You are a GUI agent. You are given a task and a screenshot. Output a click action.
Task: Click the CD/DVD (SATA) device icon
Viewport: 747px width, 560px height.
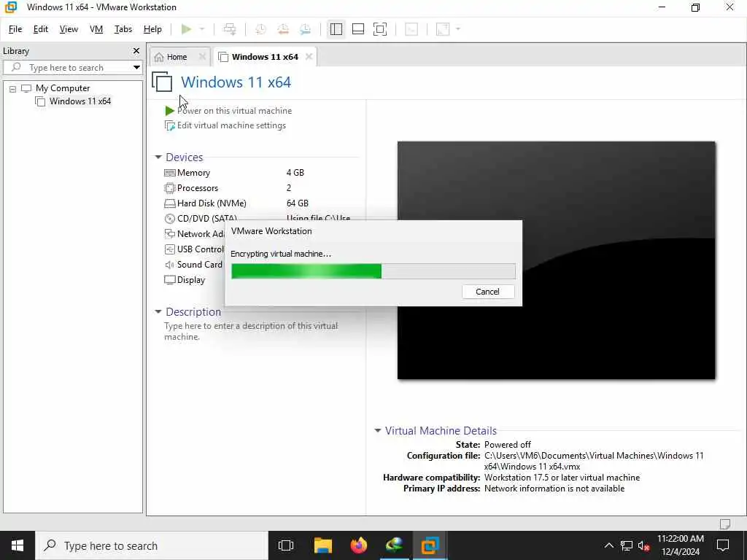coord(169,219)
